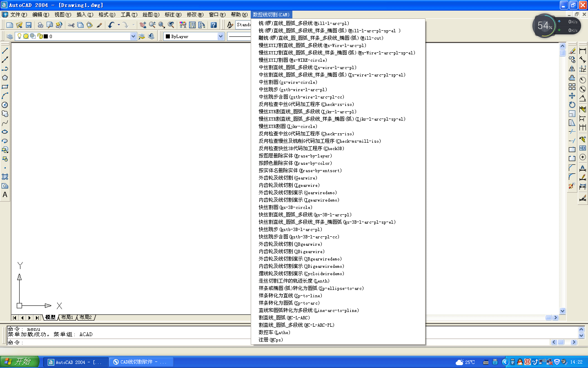Select the Copy Object modify tool
This screenshot has width=588, height=368.
tap(572, 60)
